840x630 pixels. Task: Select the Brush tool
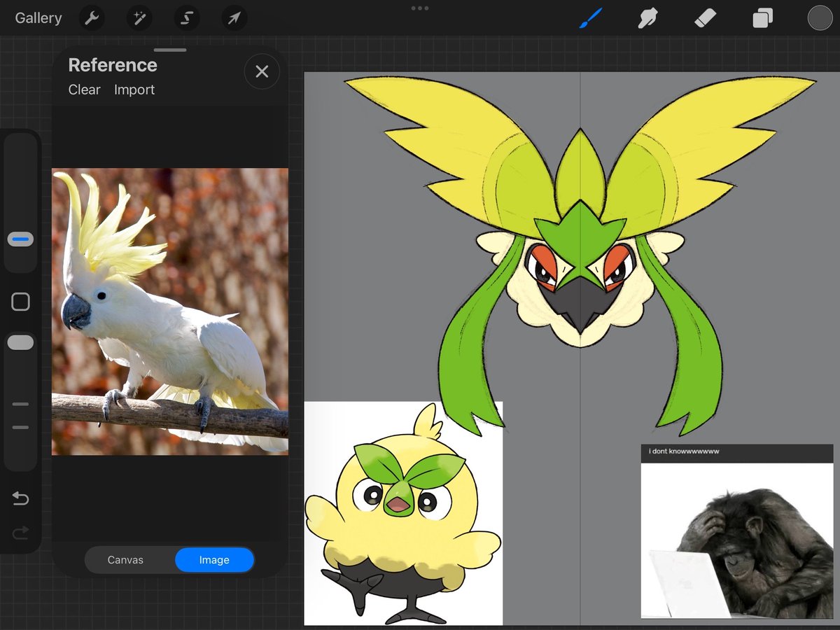coord(590,18)
